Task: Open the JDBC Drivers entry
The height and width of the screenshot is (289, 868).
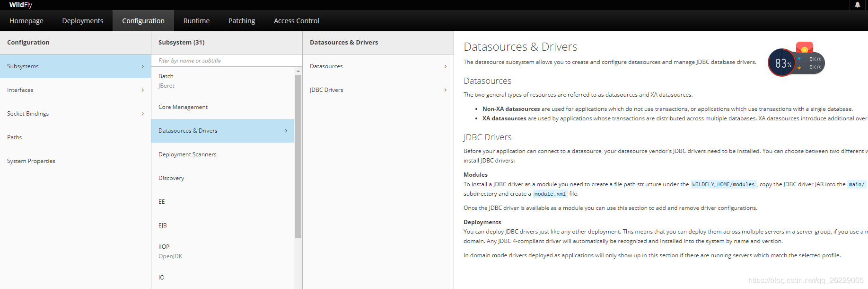Action: (378, 90)
